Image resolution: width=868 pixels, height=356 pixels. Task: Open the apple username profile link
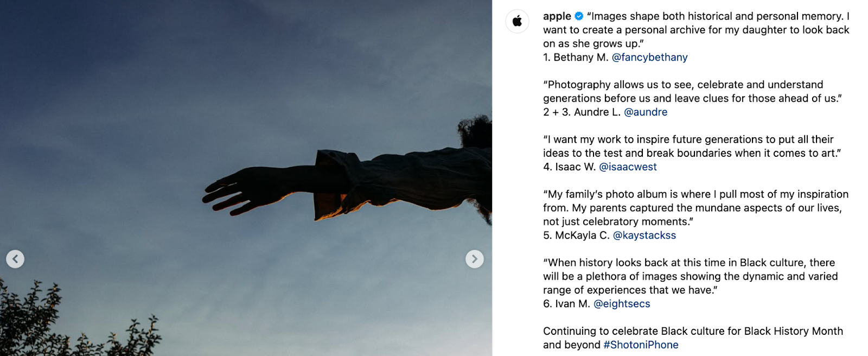point(557,16)
